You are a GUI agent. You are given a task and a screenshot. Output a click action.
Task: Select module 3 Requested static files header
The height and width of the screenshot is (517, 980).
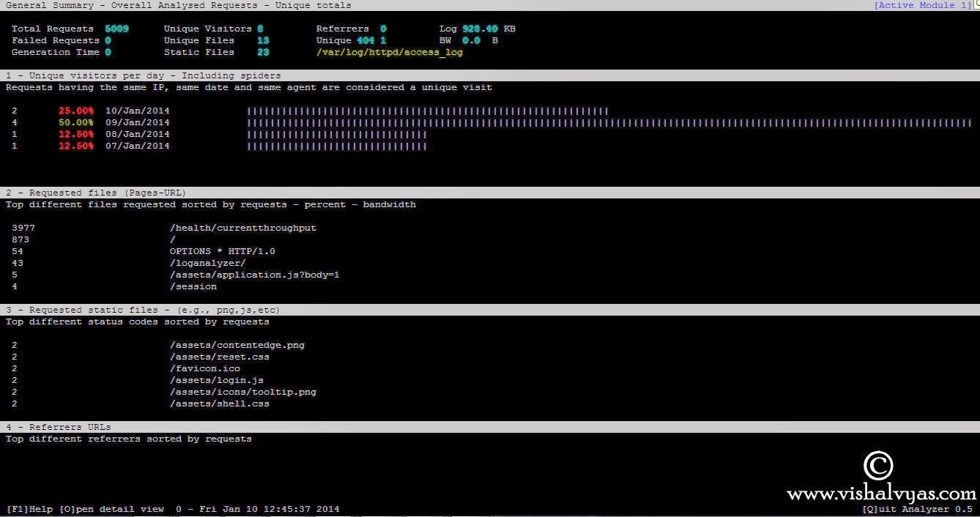490,310
